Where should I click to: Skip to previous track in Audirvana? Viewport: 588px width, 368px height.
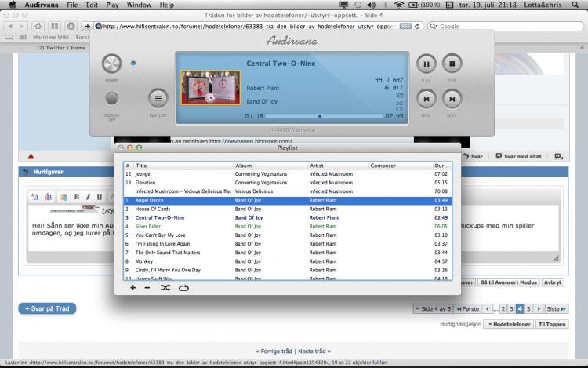(426, 99)
